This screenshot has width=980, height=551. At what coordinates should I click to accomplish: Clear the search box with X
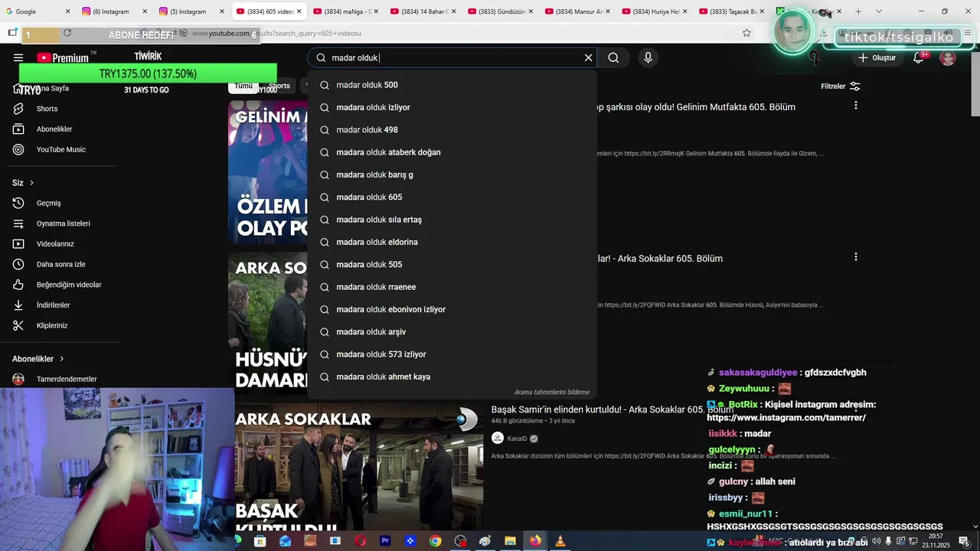pos(588,57)
